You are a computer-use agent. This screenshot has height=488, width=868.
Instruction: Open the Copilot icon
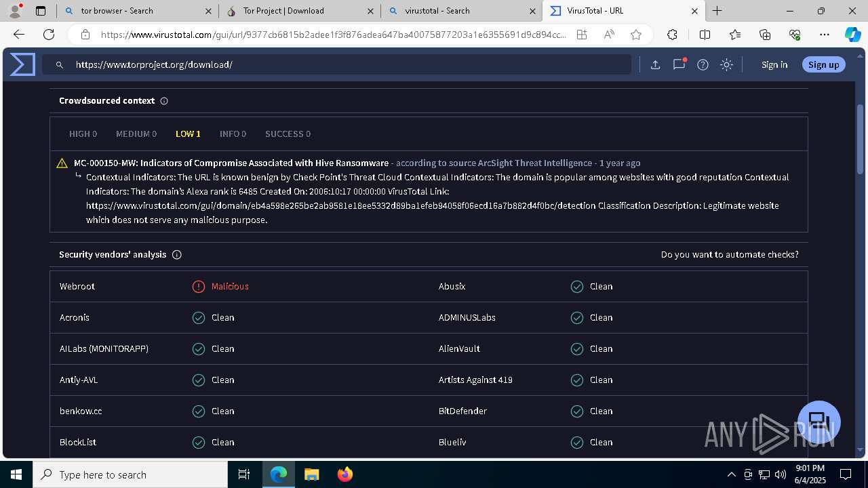tap(852, 35)
